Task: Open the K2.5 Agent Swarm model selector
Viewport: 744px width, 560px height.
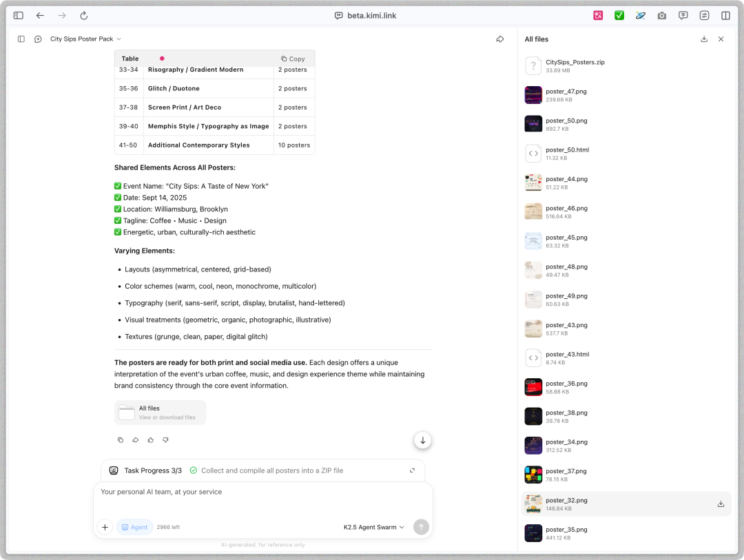Action: pos(373,527)
